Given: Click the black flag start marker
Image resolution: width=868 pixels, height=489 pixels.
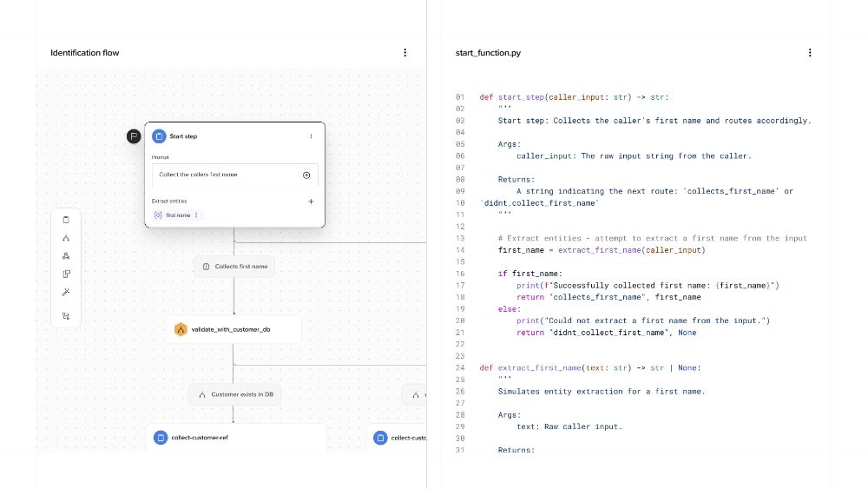Looking at the screenshot, I should 134,136.
